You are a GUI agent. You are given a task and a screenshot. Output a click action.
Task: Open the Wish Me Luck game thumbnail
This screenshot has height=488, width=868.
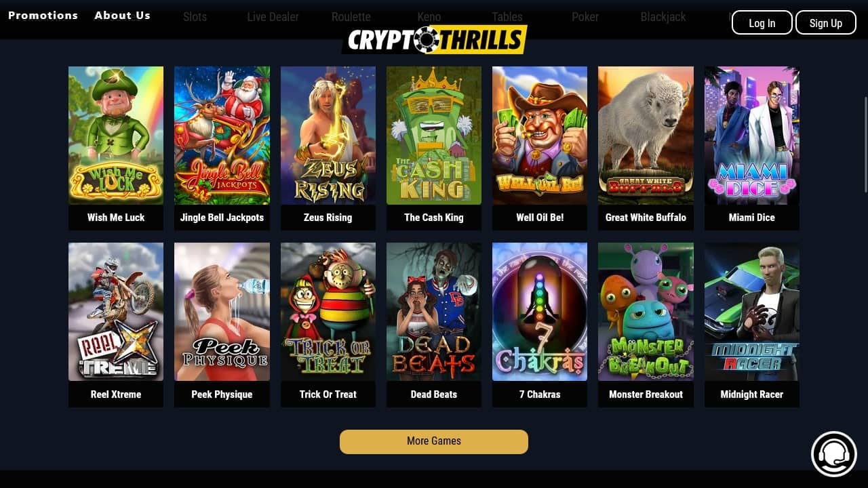pos(116,136)
